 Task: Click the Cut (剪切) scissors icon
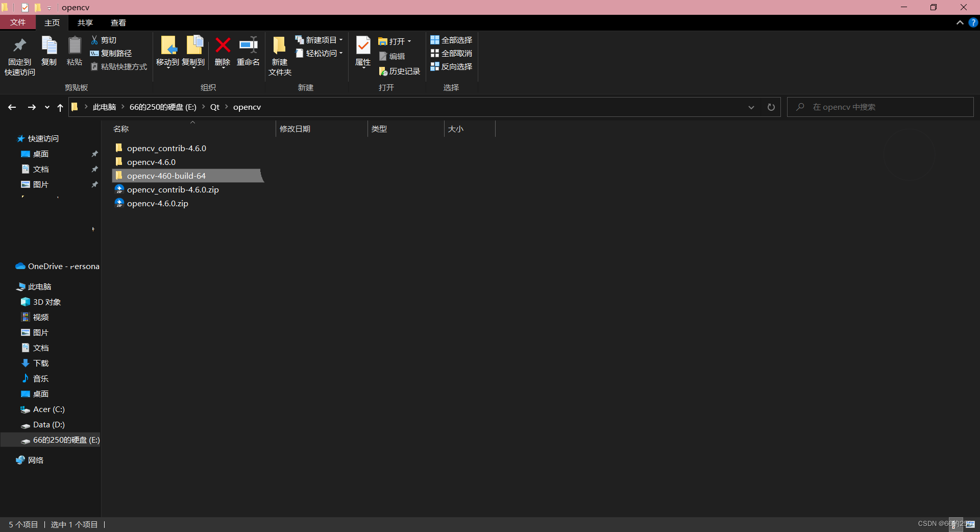tap(94, 40)
